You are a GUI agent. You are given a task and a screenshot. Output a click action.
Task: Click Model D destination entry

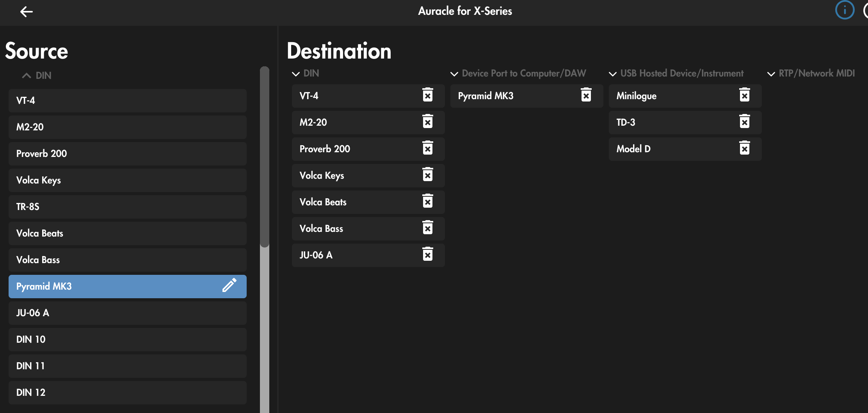[x=685, y=149]
